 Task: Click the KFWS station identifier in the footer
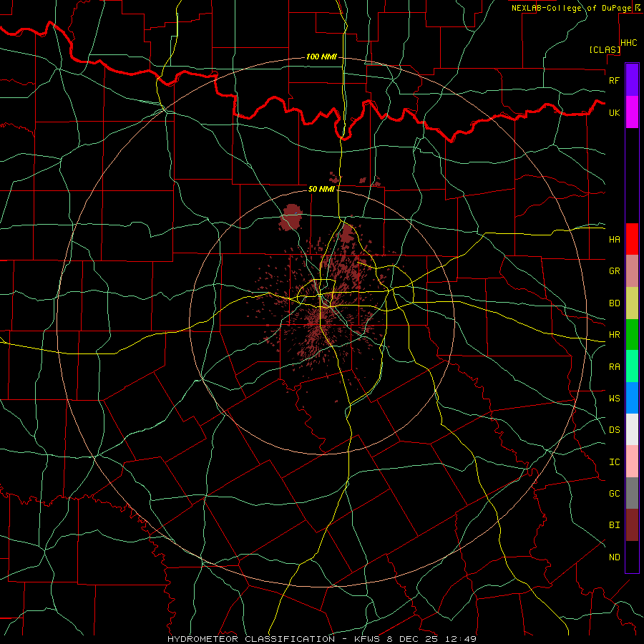coord(366,639)
